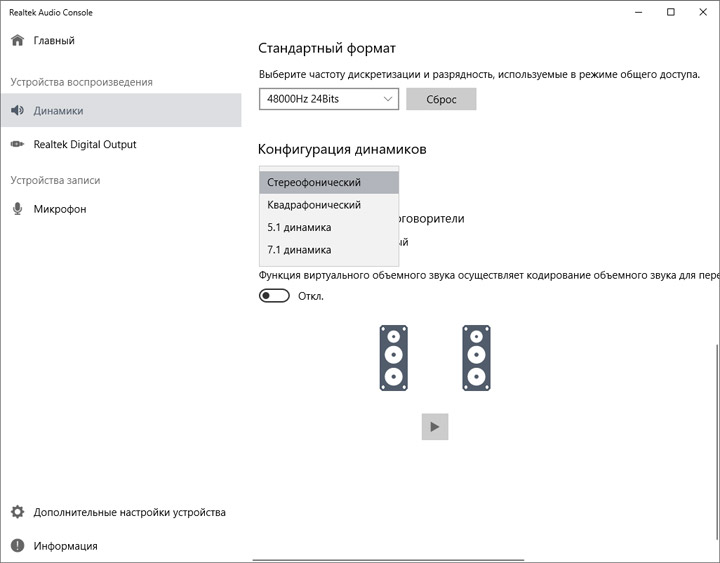This screenshot has height=563, width=720.
Task: Open the 48000Hz 24Bits format dropdown
Action: tap(328, 99)
